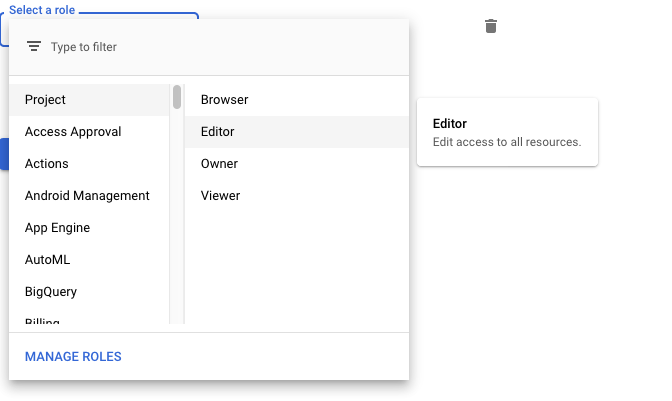This screenshot has width=672, height=401.
Task: Choose the Viewer role
Action: pos(297,196)
